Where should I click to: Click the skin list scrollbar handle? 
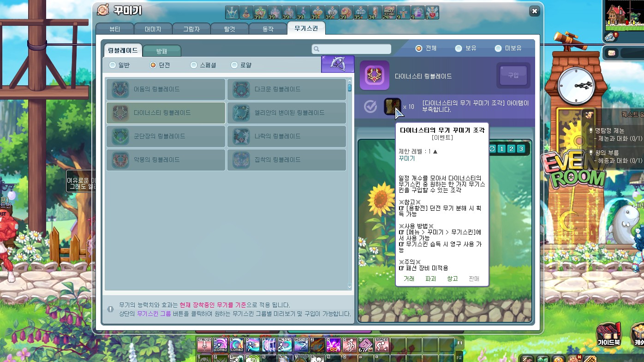pyautogui.click(x=350, y=88)
